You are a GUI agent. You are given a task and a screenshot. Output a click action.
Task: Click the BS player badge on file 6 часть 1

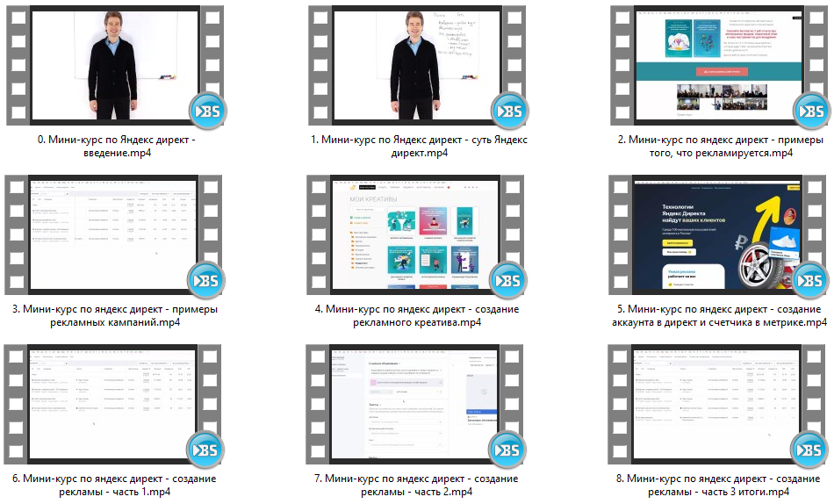(205, 450)
